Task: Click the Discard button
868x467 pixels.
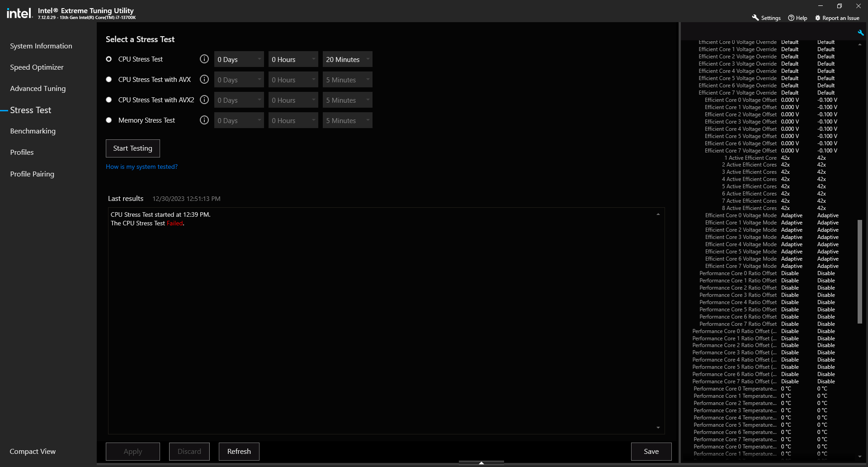Action: (189, 452)
